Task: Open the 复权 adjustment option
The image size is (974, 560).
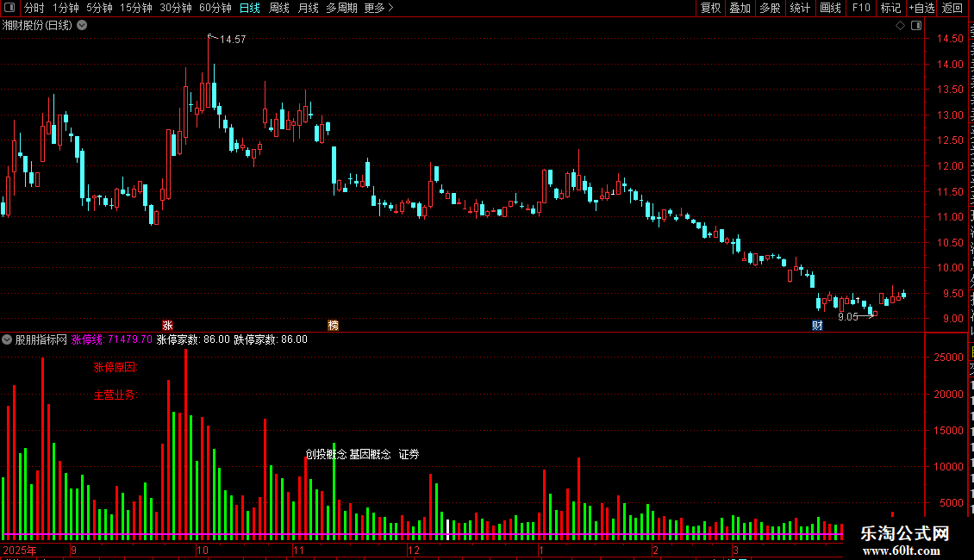Action: [710, 8]
